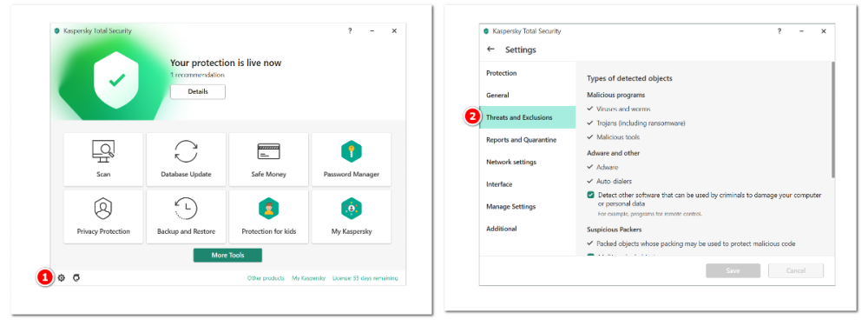Open Database Update tile
The image size is (868, 326).
click(x=186, y=159)
